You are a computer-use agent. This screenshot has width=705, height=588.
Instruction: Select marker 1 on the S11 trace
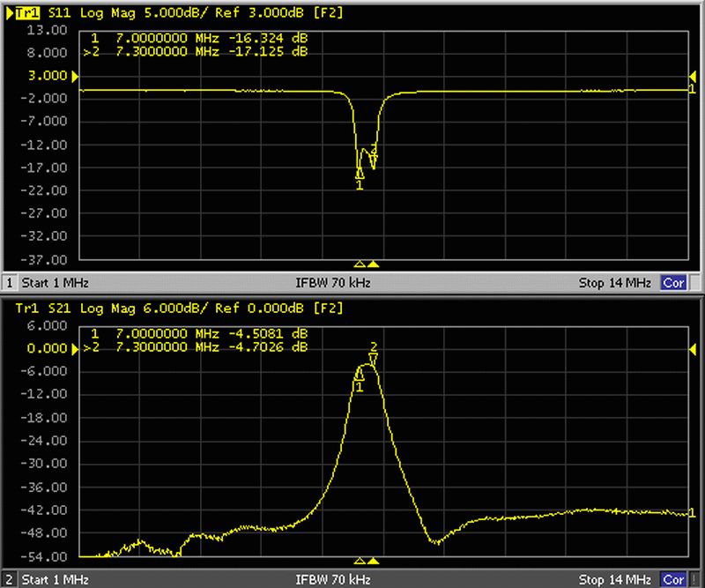point(360,175)
